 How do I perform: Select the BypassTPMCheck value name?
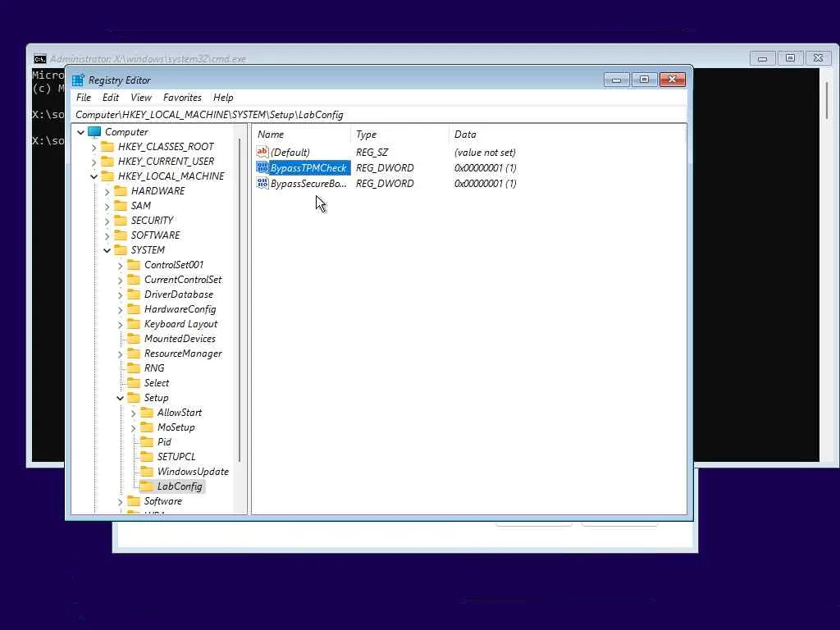pos(308,167)
